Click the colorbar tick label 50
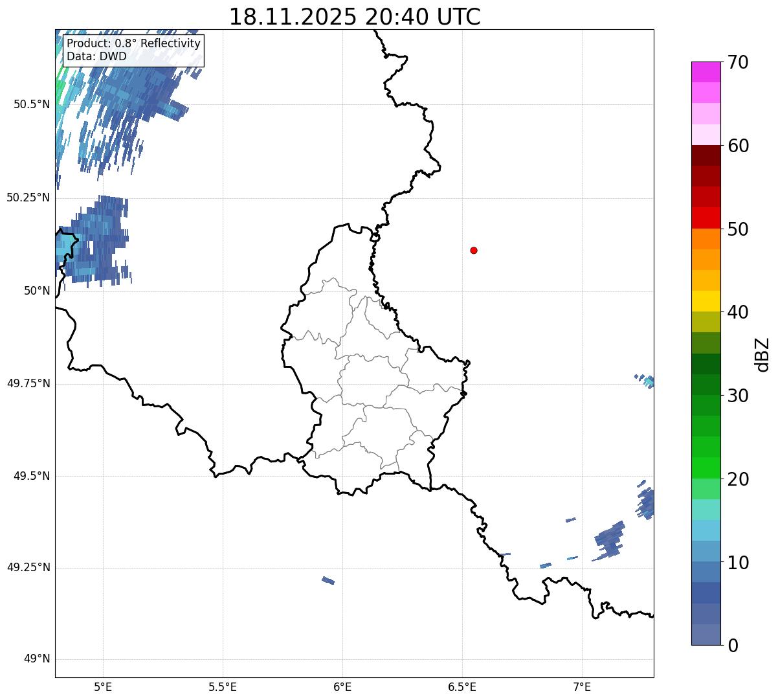This screenshot has height=700, width=778. click(x=738, y=229)
